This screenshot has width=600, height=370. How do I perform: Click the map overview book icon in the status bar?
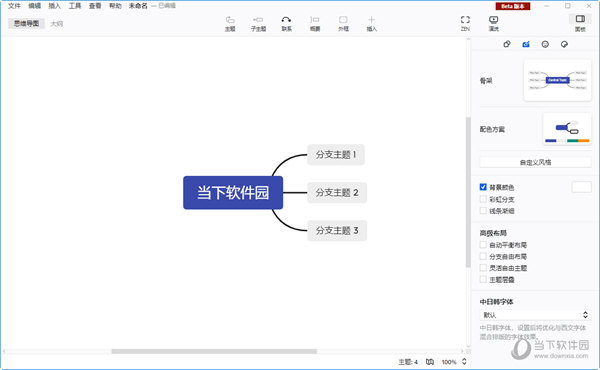tap(430, 362)
